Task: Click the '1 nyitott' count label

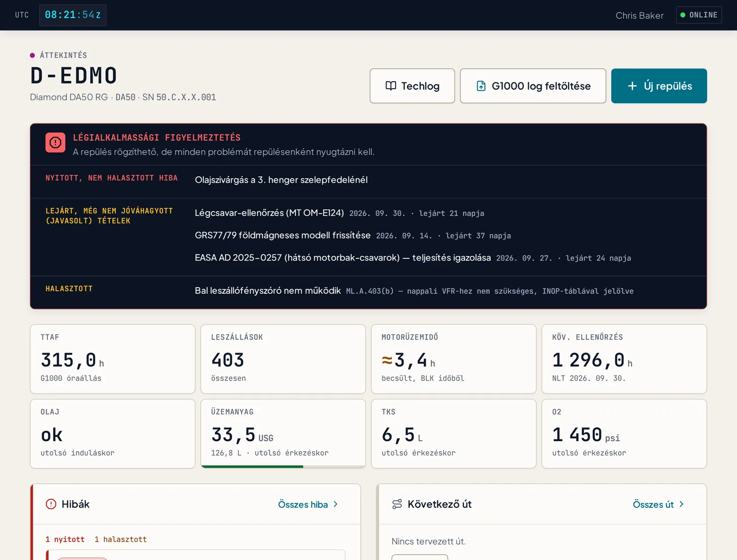Action: [65, 539]
